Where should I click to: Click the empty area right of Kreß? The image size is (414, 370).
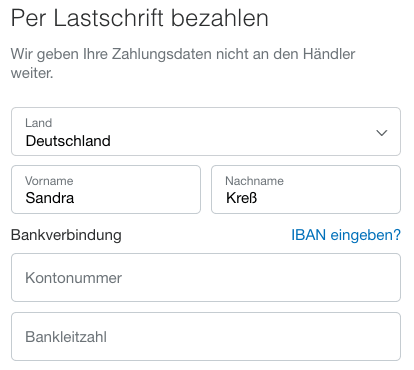(x=328, y=198)
